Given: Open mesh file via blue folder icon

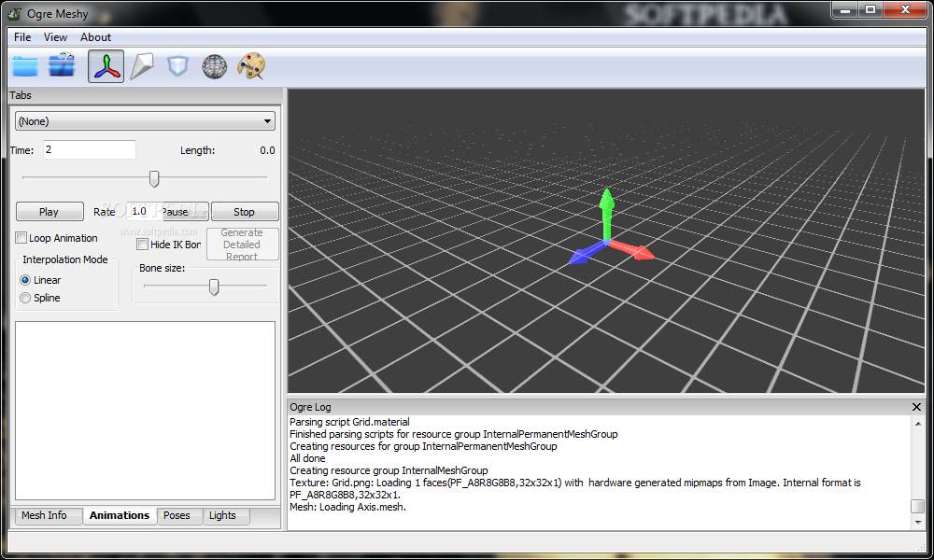Looking at the screenshot, I should [x=25, y=66].
